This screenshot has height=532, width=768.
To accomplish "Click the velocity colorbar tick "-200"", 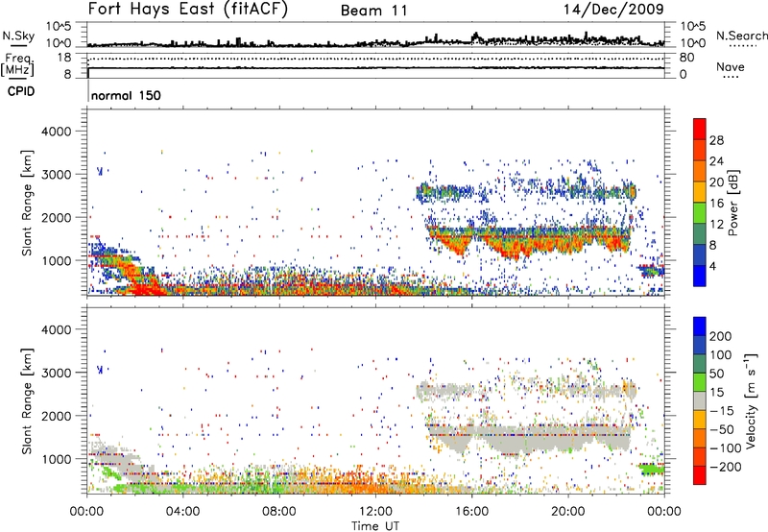I will pyautogui.click(x=726, y=467).
